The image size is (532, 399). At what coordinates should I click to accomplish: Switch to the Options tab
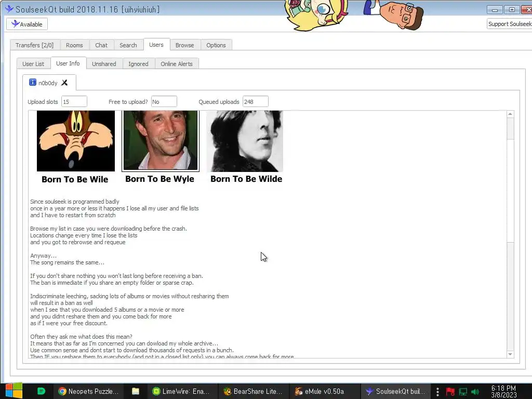click(216, 45)
